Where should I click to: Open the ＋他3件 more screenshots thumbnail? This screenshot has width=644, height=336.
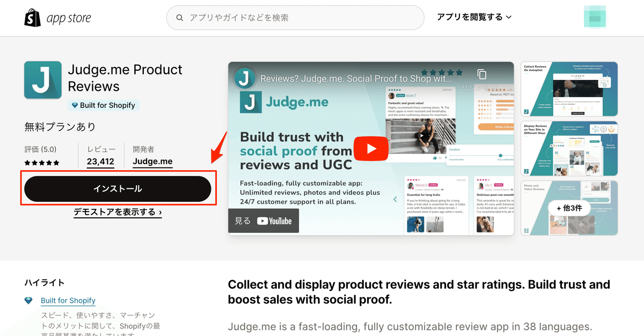click(x=569, y=208)
